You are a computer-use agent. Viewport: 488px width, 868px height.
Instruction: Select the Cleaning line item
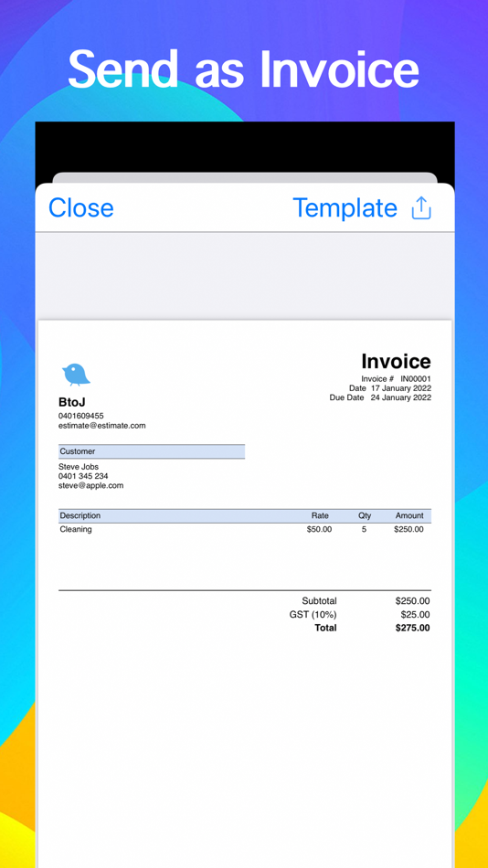pyautogui.click(x=76, y=529)
